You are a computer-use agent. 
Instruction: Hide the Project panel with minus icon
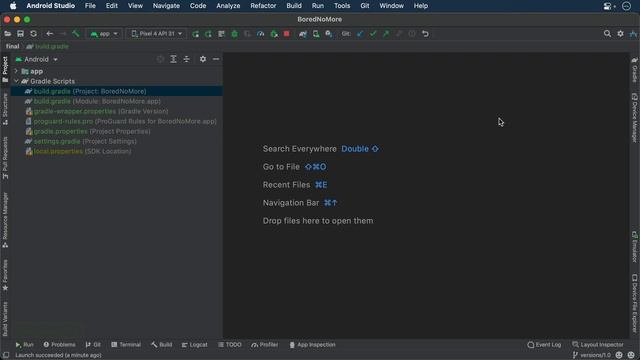pyautogui.click(x=216, y=59)
